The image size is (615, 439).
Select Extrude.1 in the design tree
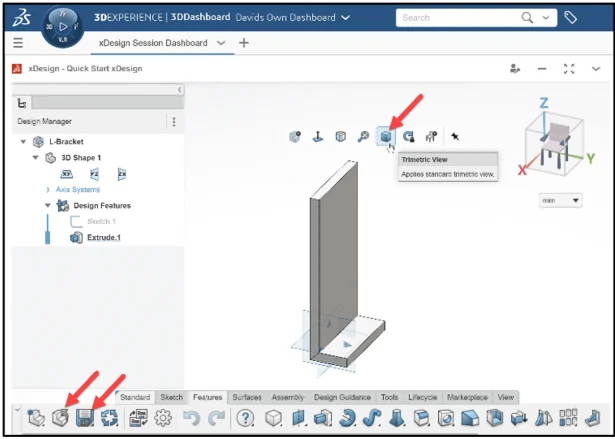104,237
